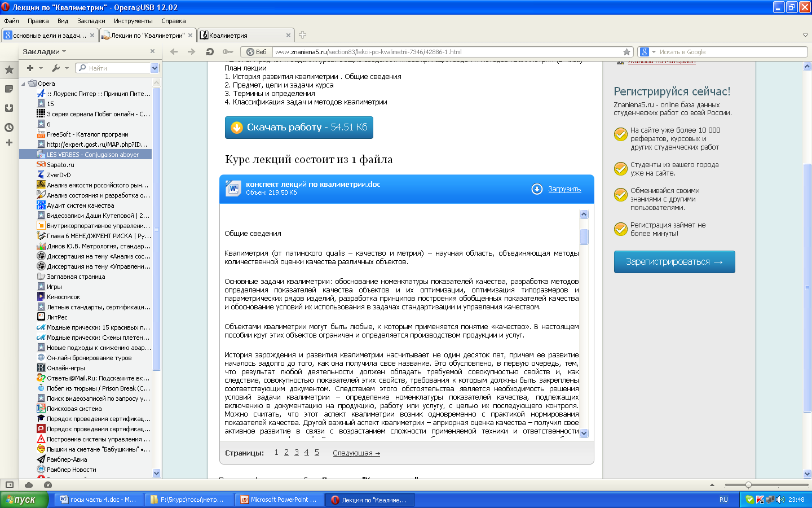Image resolution: width=812 pixels, height=508 pixels.
Task: Click the add bookmark plus icon
Action: [30, 68]
